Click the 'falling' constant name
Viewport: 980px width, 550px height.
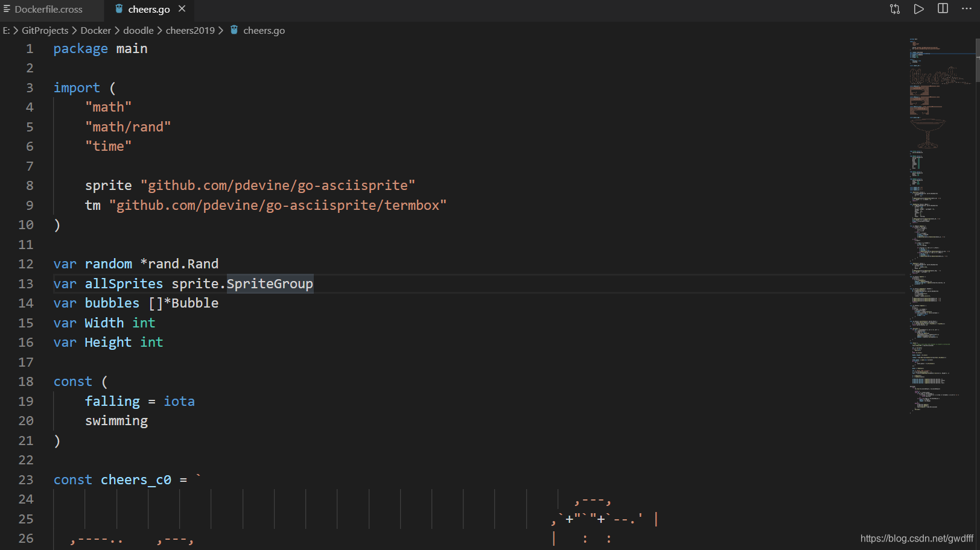pos(112,401)
